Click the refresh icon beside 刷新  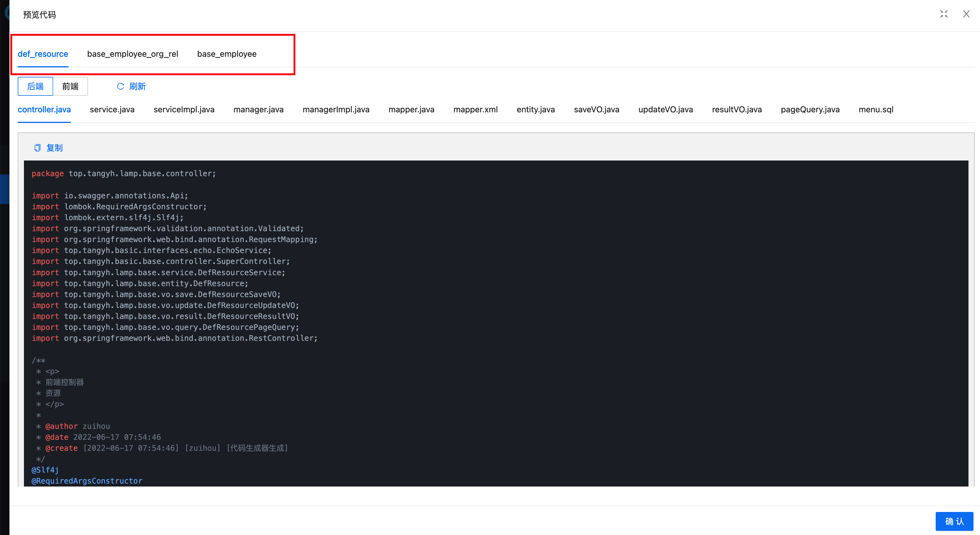121,86
